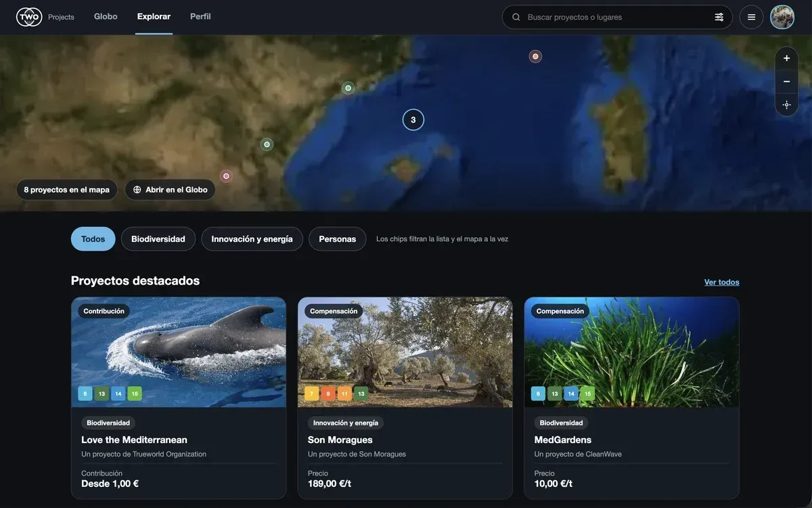Click SDG 14 badge on Love the Mediterranean
This screenshot has height=508, width=812.
tap(118, 394)
